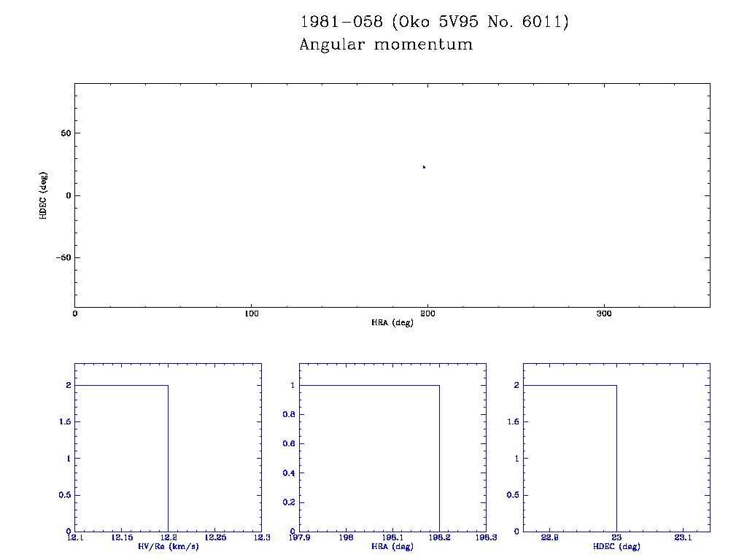Click the title '1981-058 (Oko 5V95 No. 6011)'
747x560 pixels.
click(x=434, y=23)
